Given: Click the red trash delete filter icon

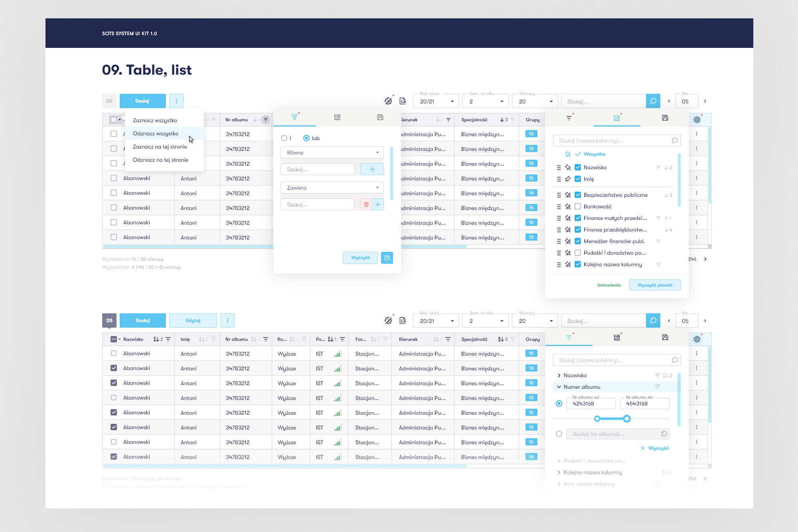Looking at the screenshot, I should [366, 204].
